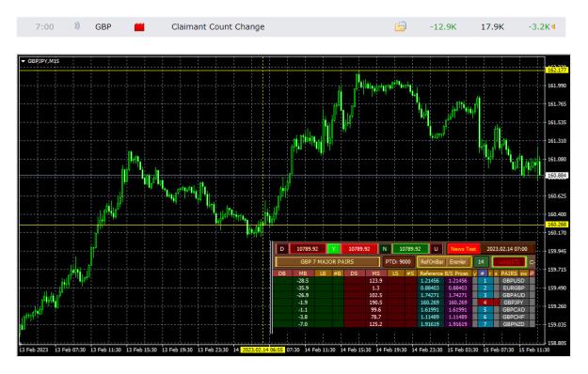Click the yellow 162.177 price label
This screenshot has height=374, width=588.
(557, 70)
